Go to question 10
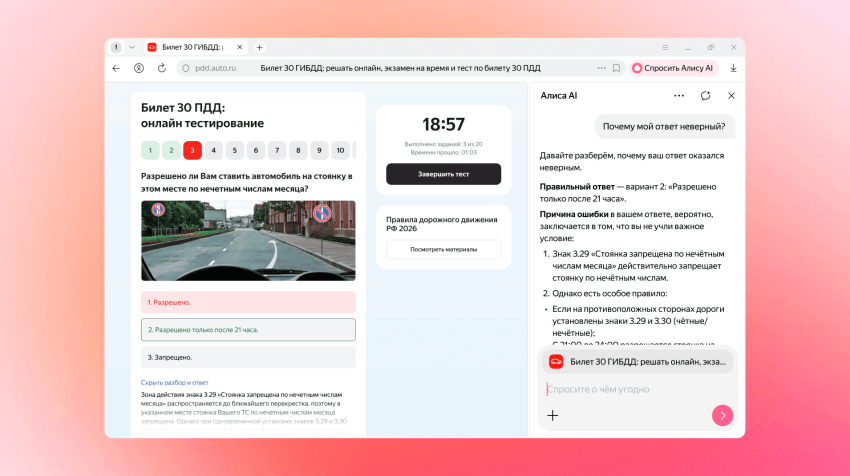Viewport: 850px width, 476px height. click(x=340, y=151)
